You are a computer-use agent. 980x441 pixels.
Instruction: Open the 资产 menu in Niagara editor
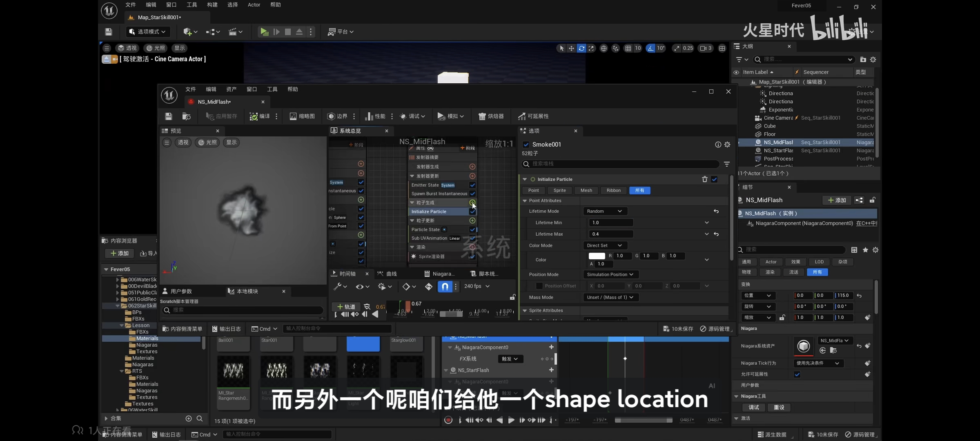coord(231,89)
